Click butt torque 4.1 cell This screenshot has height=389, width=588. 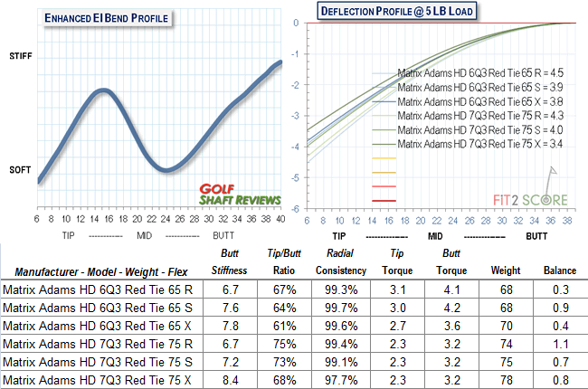tap(452, 289)
